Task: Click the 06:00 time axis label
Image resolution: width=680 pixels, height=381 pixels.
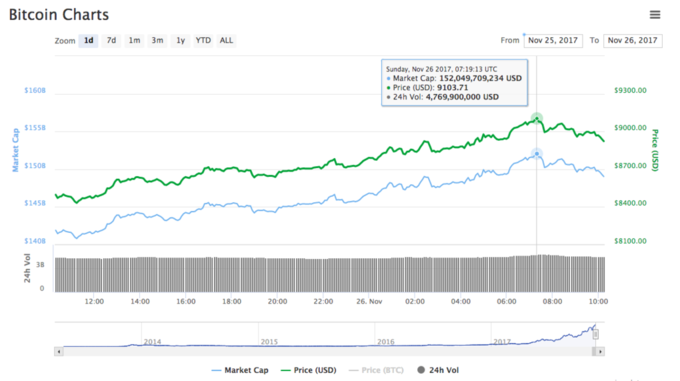Action: [507, 301]
